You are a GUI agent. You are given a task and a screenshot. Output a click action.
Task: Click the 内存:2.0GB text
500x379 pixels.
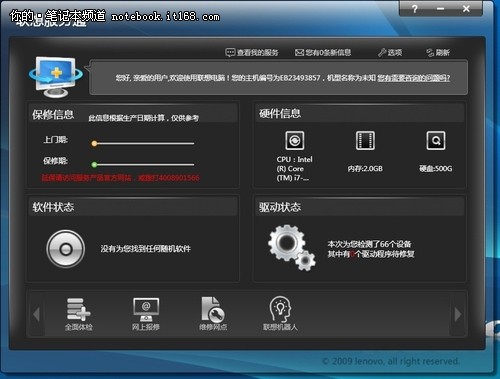tap(365, 169)
